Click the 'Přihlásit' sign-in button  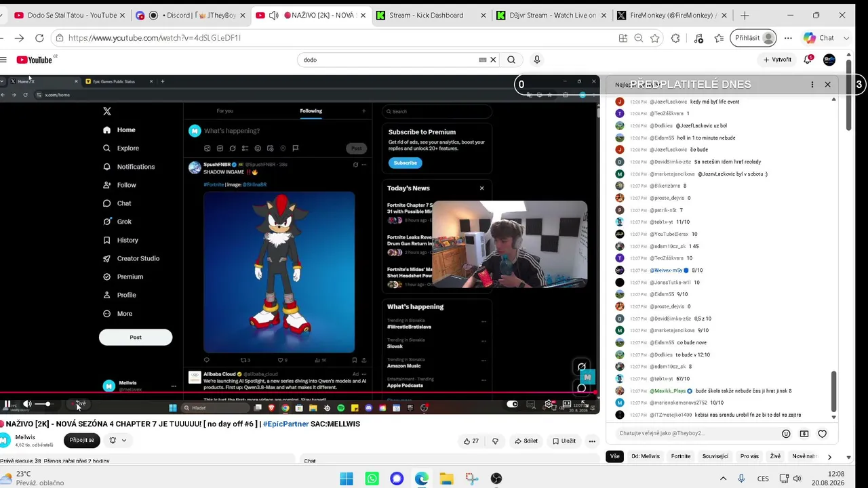click(754, 38)
